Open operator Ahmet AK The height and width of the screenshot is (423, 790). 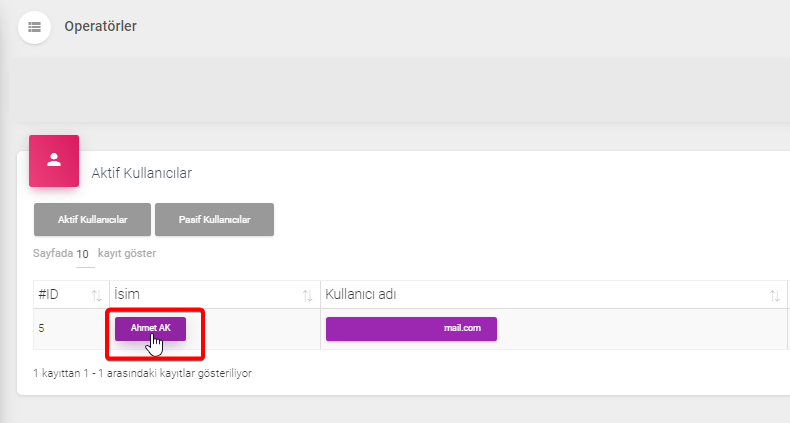[x=150, y=328]
